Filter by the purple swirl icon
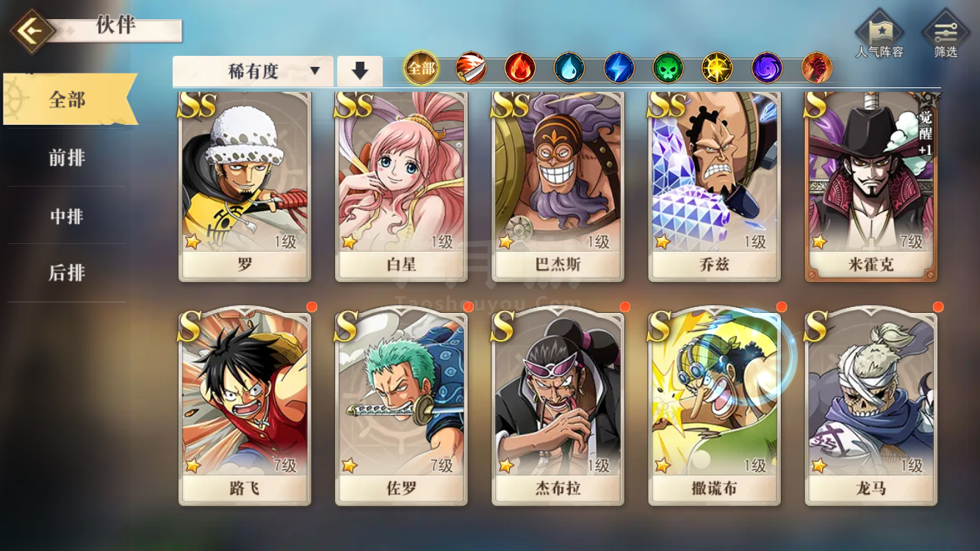980x551 pixels. point(767,68)
